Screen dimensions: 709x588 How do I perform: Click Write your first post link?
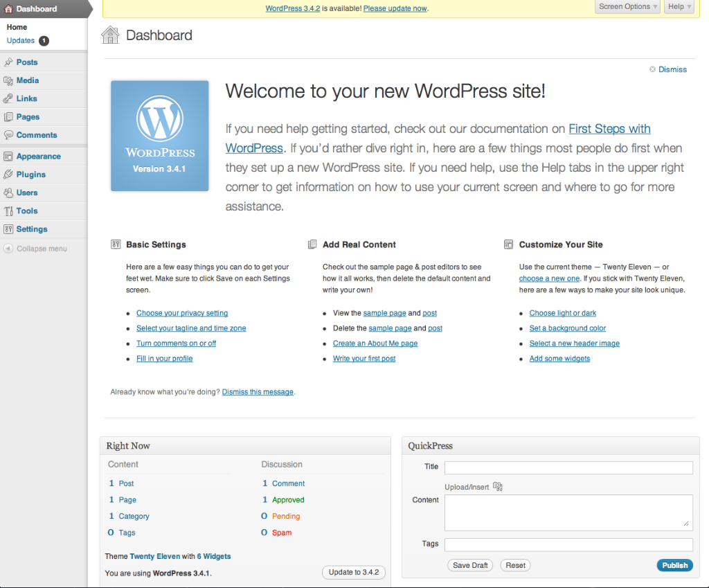(364, 359)
